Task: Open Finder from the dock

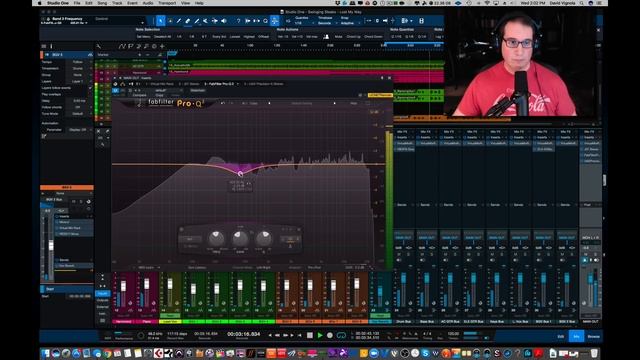Action: [45, 353]
